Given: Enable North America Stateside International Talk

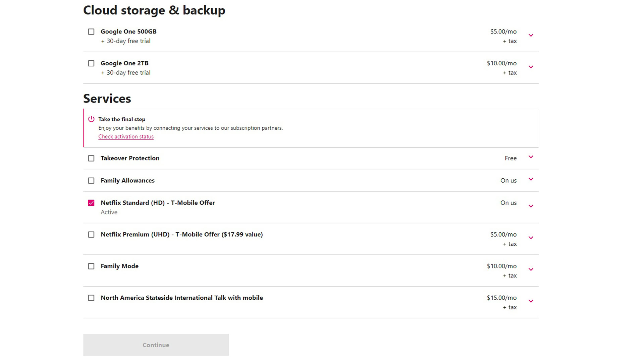Looking at the screenshot, I should pos(91,297).
